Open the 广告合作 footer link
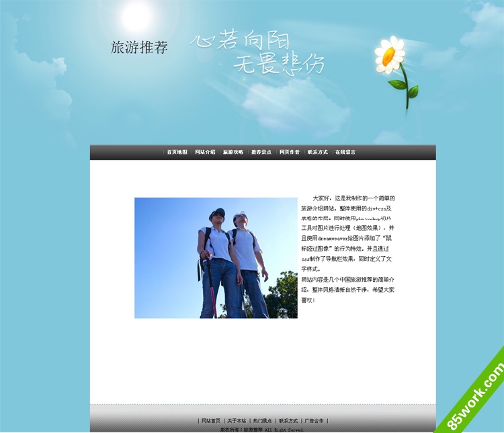 click(314, 421)
